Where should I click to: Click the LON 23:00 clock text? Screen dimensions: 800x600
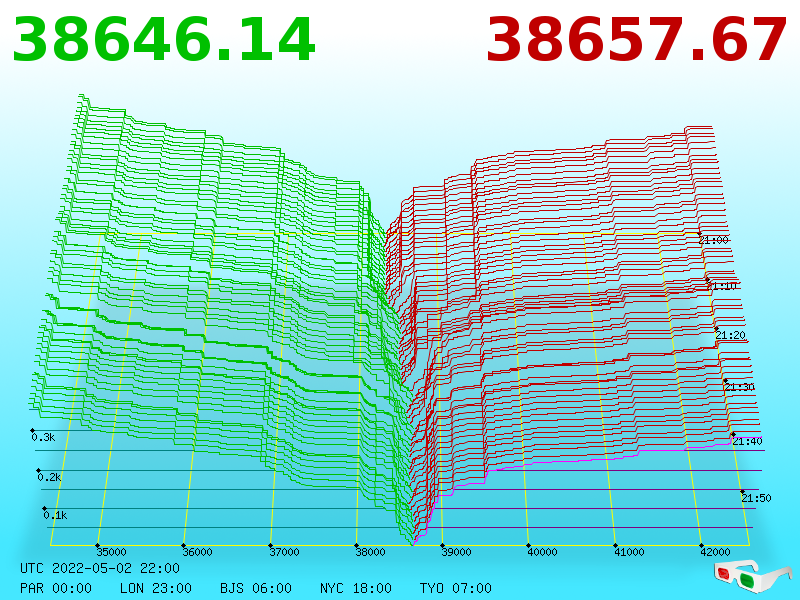pos(156,588)
